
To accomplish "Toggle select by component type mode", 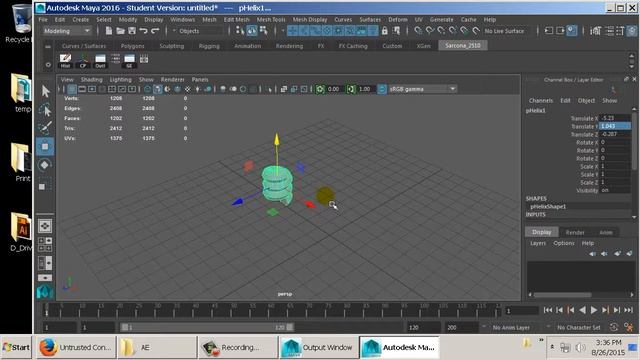I will point(264,31).
